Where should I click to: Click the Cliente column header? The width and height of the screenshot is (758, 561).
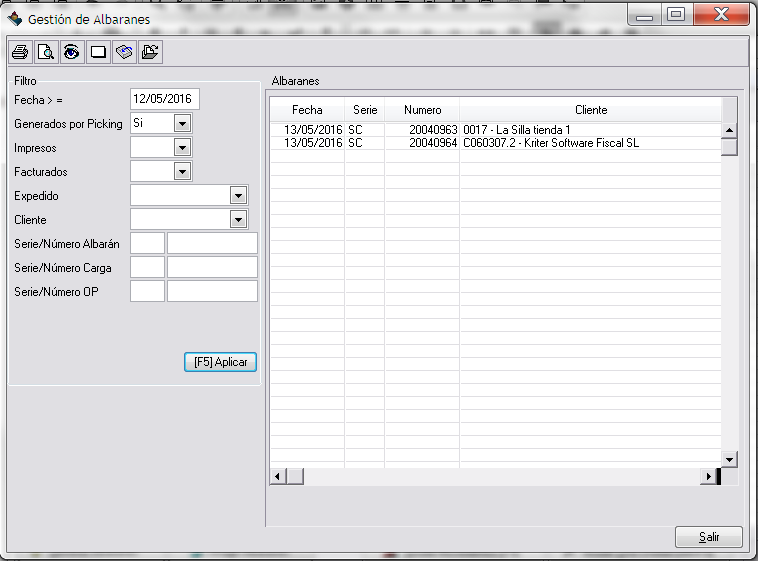[x=591, y=110]
